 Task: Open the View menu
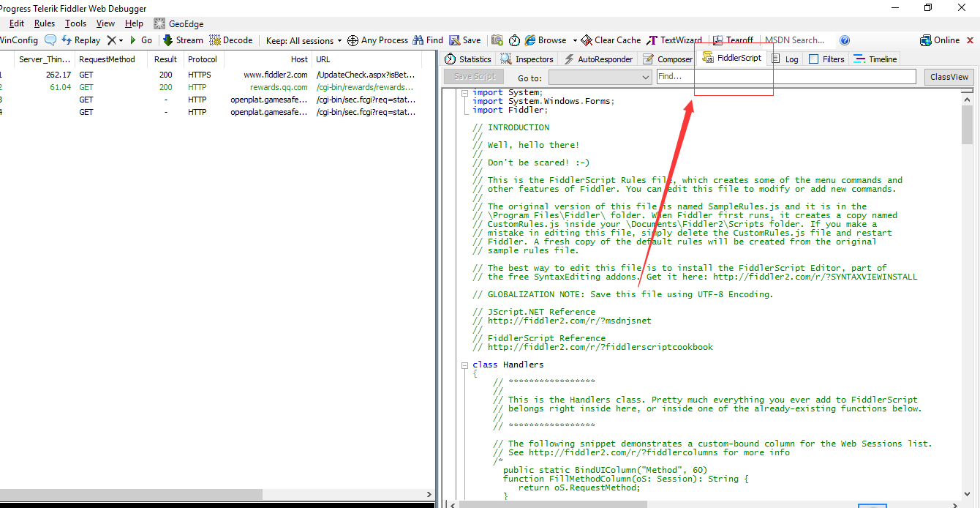click(105, 23)
